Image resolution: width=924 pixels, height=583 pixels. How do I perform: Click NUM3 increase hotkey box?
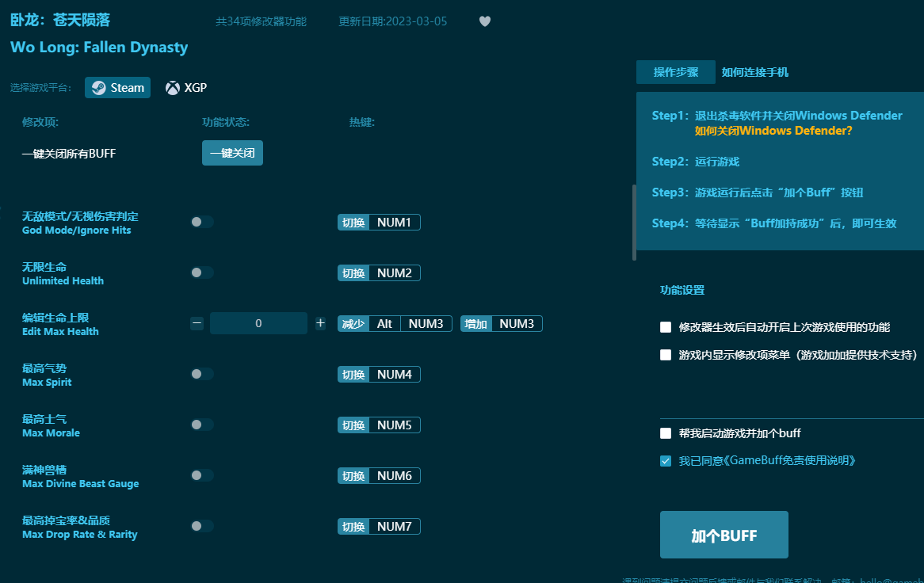coord(502,323)
